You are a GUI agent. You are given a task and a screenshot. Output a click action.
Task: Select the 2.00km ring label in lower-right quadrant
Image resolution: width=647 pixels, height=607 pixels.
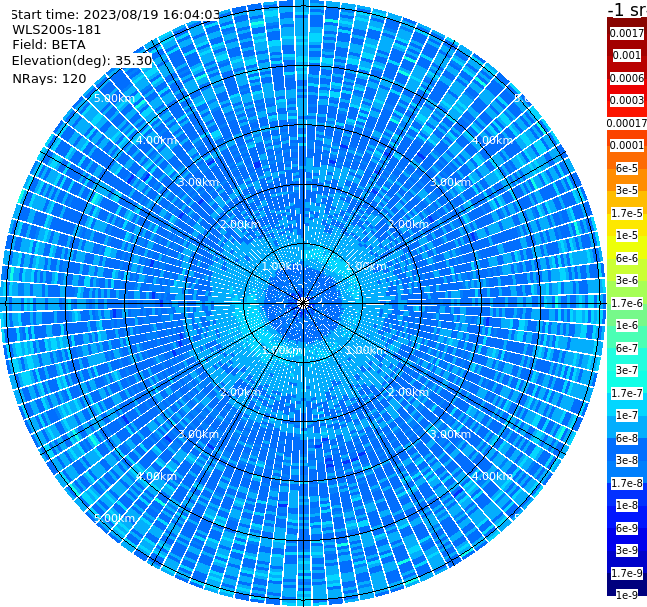[408, 392]
